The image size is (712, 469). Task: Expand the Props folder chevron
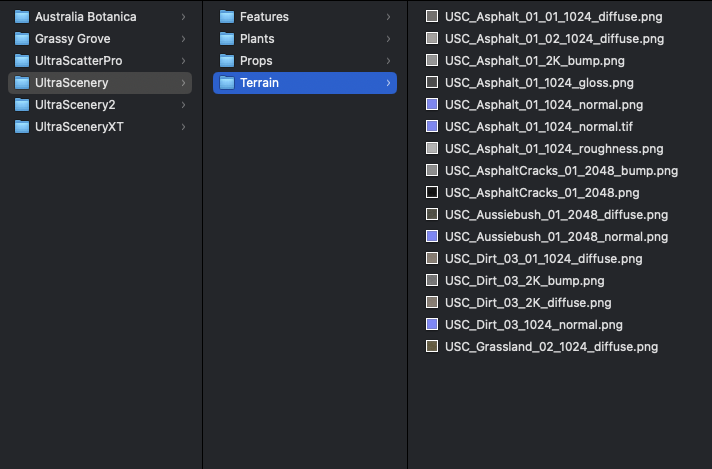[388, 61]
